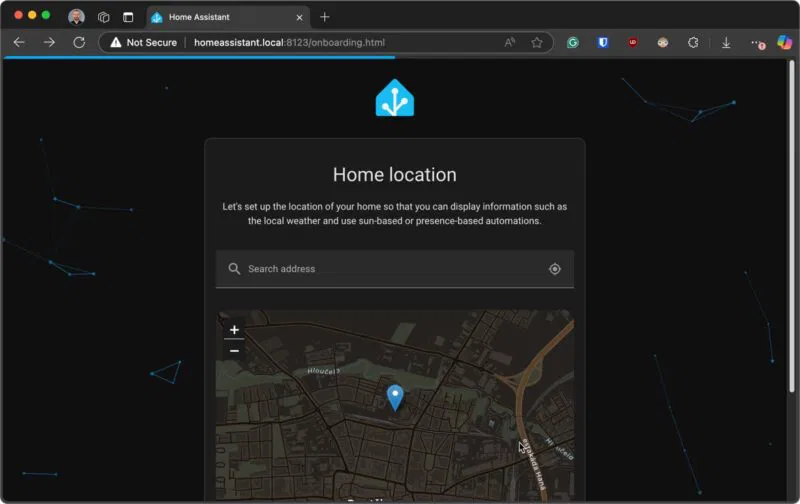Open the browser Settings and more menu
800x504 pixels.
click(757, 43)
